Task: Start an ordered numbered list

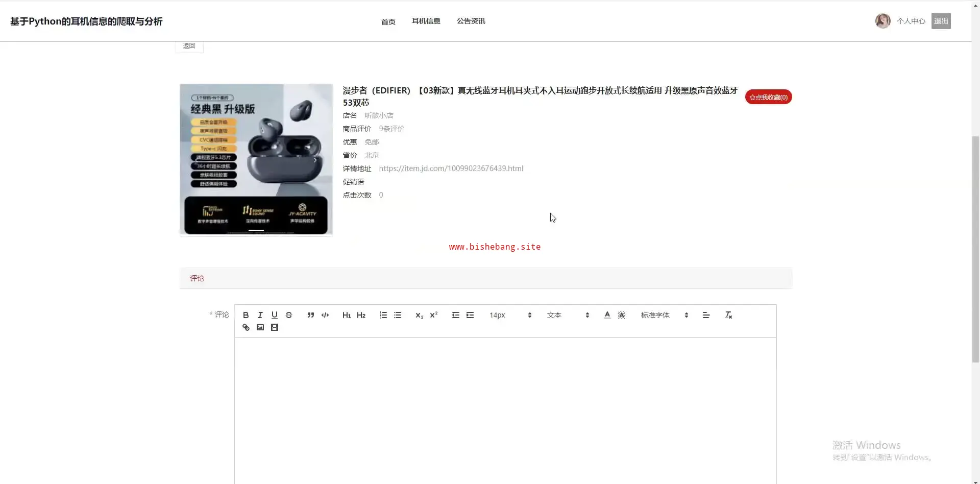Action: pyautogui.click(x=383, y=315)
